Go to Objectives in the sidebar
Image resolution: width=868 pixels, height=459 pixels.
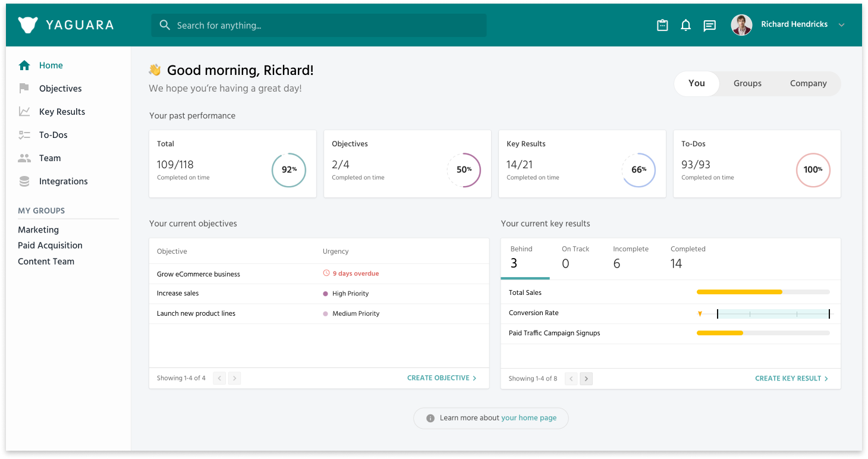click(x=61, y=89)
